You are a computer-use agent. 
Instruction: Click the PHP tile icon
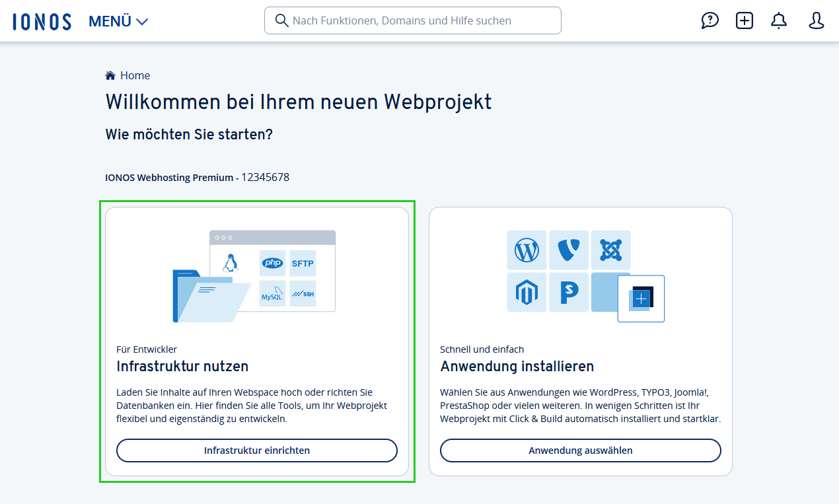[272, 263]
